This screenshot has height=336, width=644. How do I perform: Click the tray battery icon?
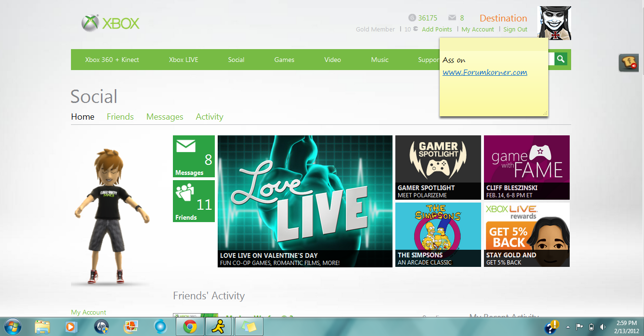tap(591, 327)
